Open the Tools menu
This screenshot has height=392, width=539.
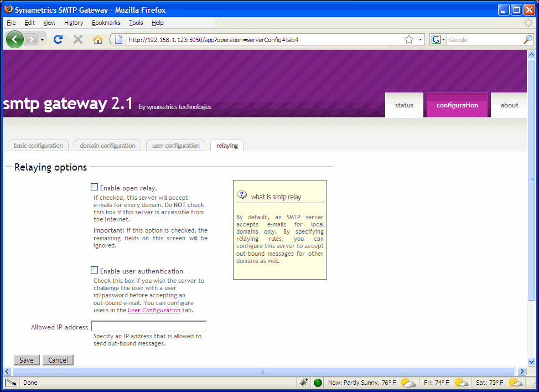[136, 23]
